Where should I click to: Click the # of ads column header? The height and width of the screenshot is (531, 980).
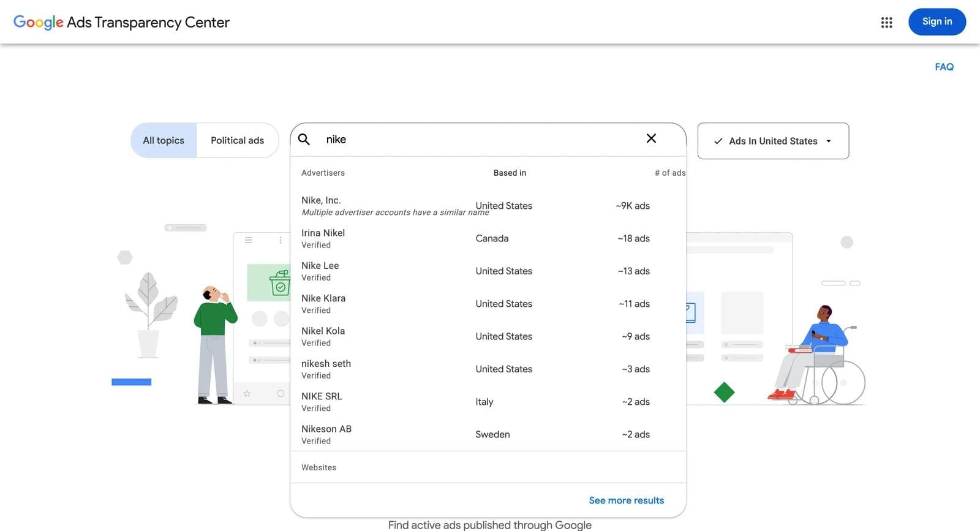pos(669,173)
